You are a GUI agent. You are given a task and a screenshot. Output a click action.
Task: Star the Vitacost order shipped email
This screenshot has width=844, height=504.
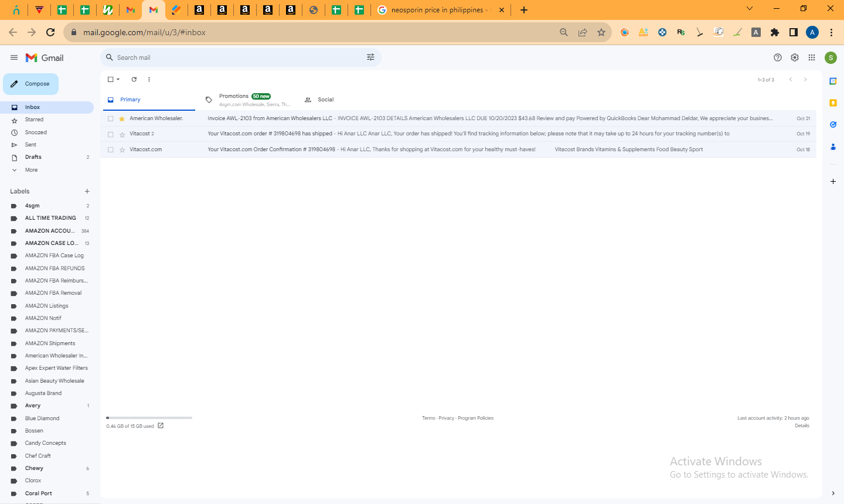122,134
